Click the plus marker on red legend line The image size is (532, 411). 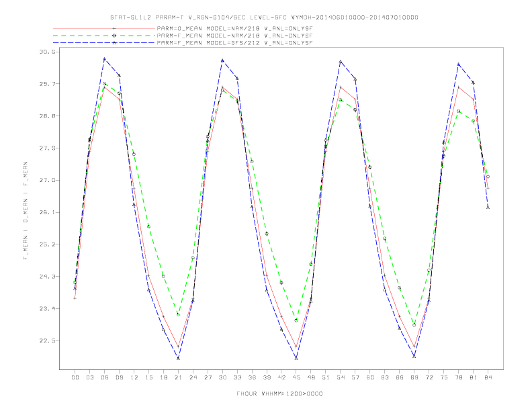pos(114,29)
